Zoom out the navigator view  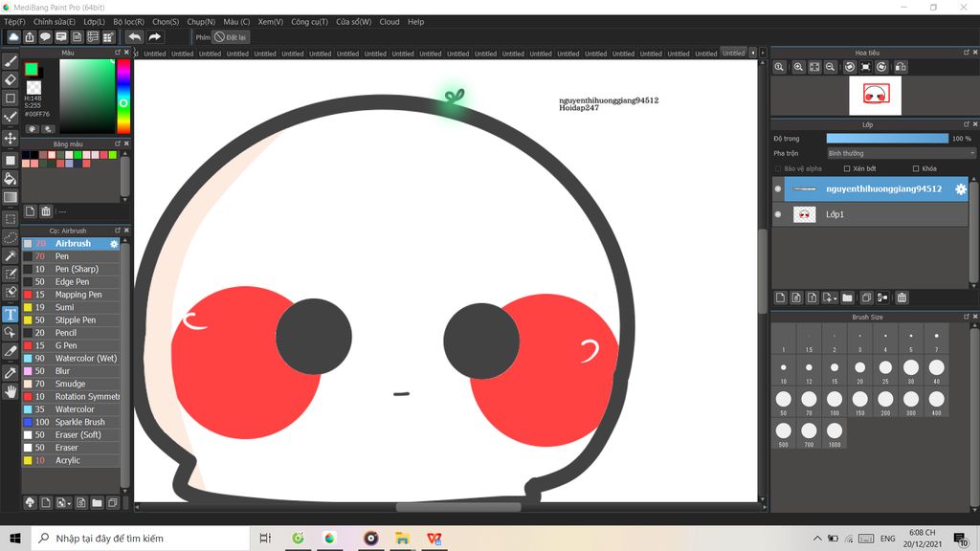pyautogui.click(x=830, y=67)
